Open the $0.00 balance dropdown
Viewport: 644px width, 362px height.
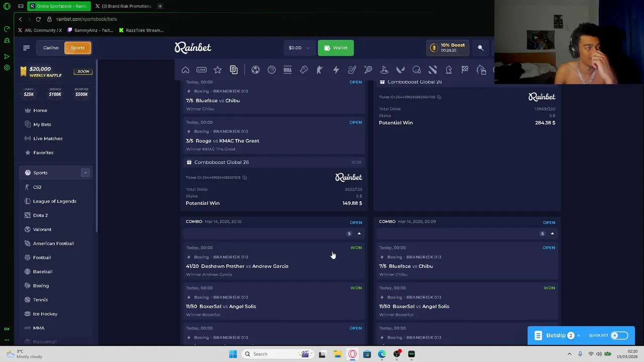[x=299, y=48]
